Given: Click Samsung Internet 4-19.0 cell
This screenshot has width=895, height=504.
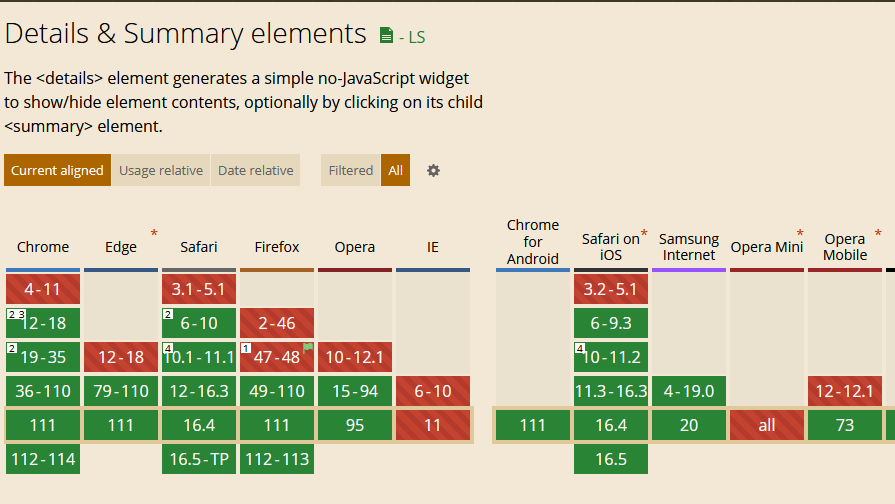Looking at the screenshot, I should 689,392.
